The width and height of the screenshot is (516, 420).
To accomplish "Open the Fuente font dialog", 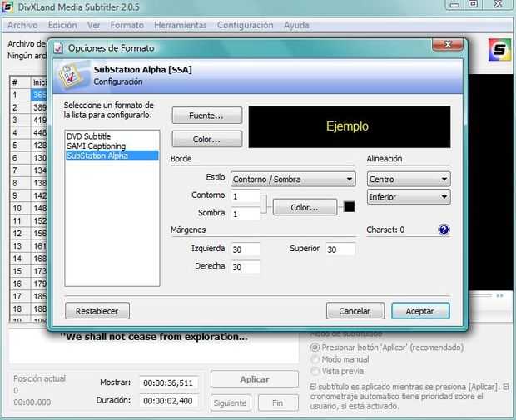I will pos(206,116).
